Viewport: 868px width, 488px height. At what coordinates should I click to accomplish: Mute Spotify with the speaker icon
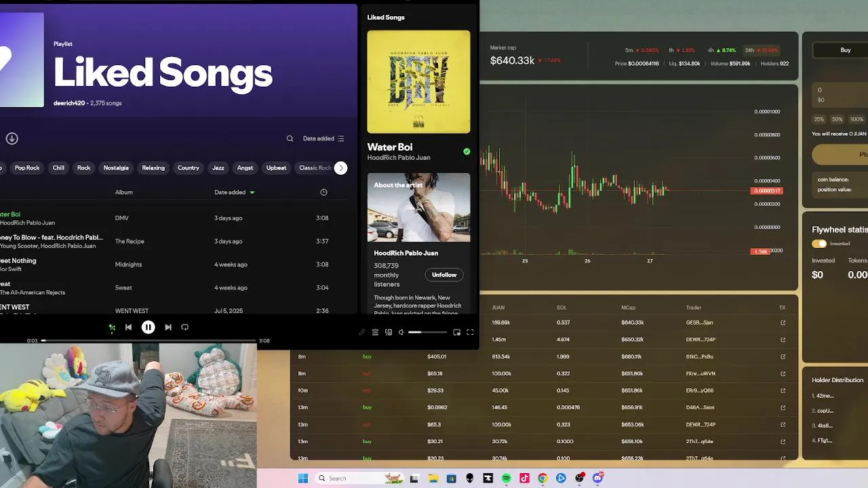(x=401, y=332)
